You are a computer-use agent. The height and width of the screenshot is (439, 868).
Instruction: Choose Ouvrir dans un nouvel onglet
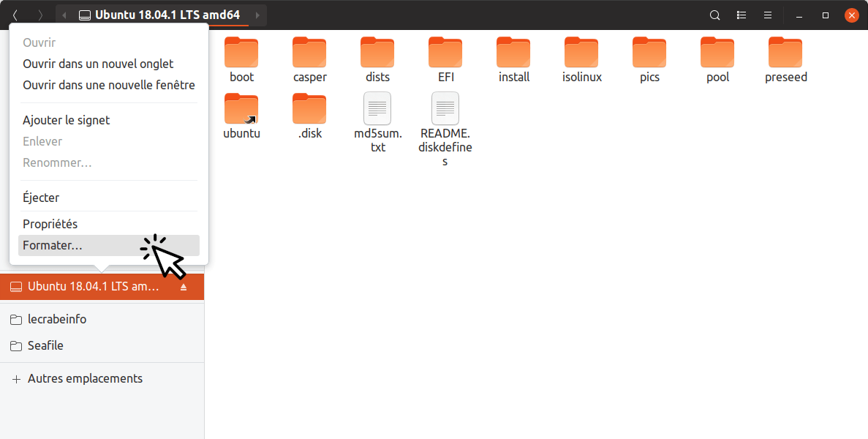click(109, 64)
